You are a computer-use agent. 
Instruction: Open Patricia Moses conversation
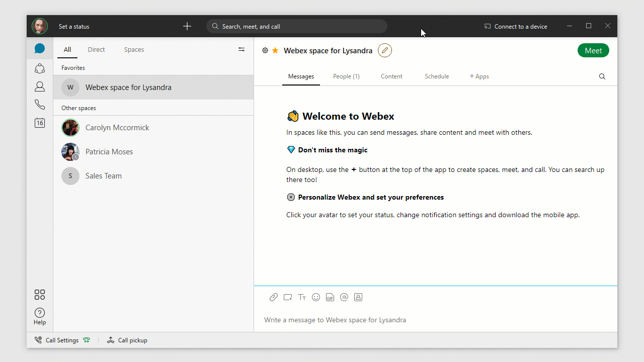[x=153, y=152]
